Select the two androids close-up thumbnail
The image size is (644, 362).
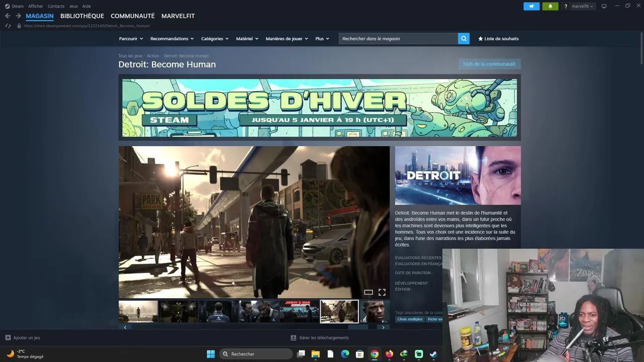click(x=259, y=311)
